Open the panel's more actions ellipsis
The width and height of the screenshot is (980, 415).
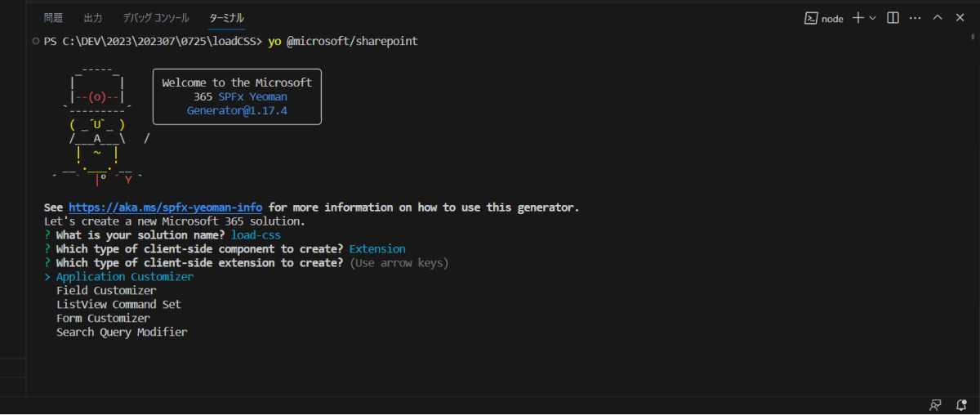[915, 18]
